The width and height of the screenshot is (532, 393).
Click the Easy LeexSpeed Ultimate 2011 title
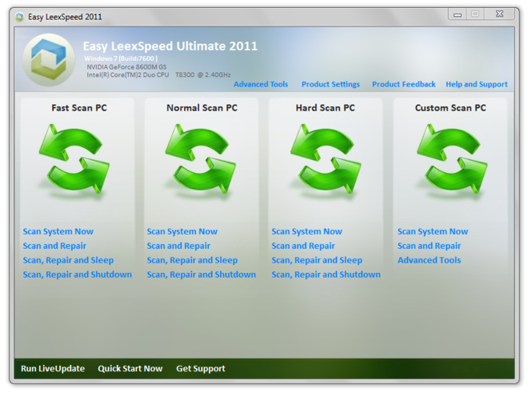click(170, 46)
